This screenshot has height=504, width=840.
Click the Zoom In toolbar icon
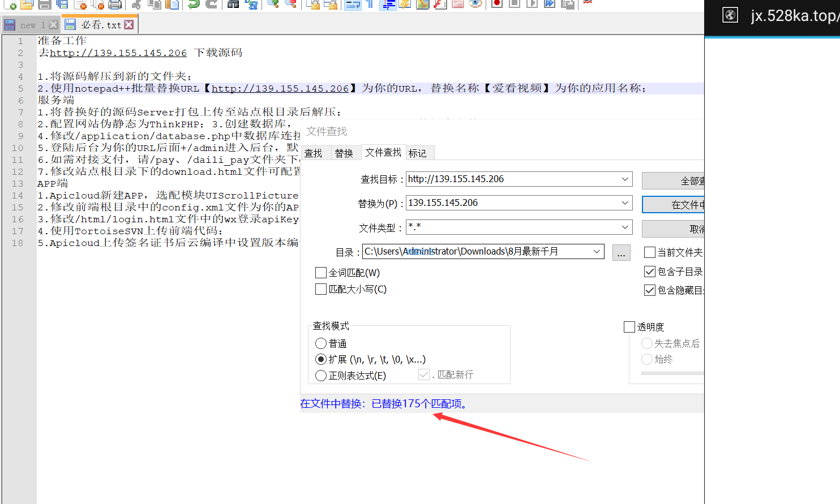point(274,5)
